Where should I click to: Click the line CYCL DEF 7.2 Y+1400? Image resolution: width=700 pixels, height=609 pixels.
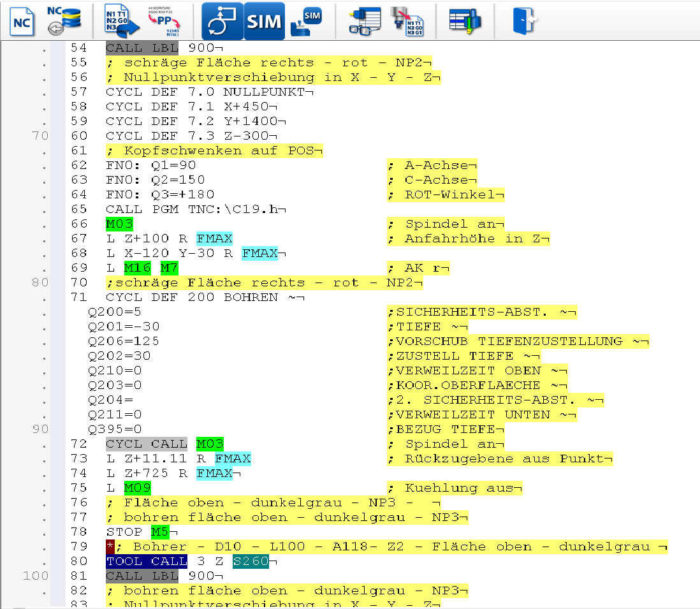tap(196, 121)
